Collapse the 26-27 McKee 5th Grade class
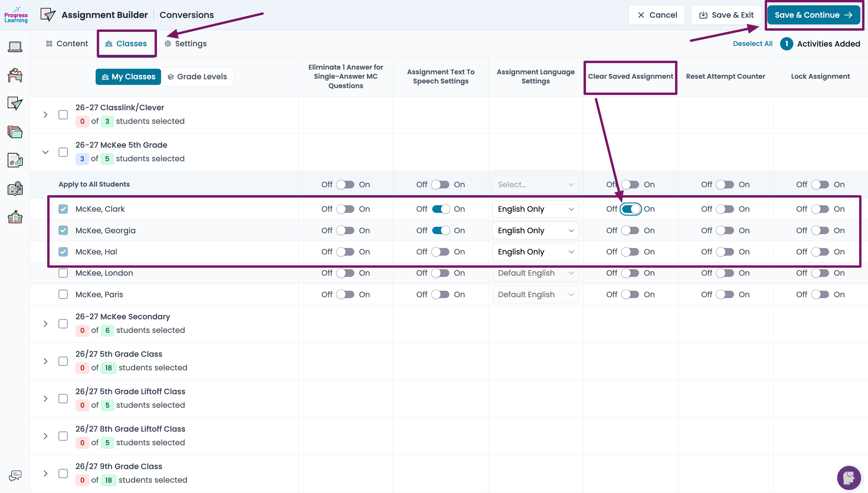This screenshot has width=868, height=493. [45, 152]
